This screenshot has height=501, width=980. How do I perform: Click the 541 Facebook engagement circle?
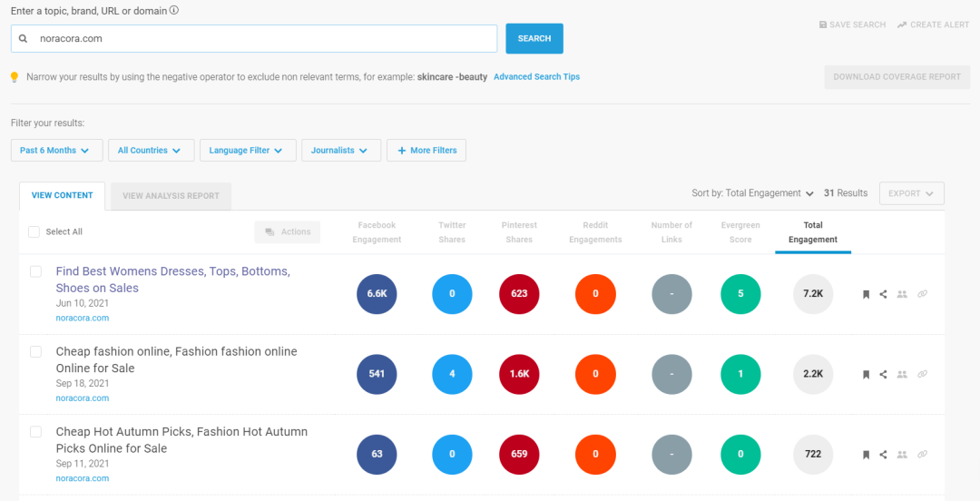[377, 374]
